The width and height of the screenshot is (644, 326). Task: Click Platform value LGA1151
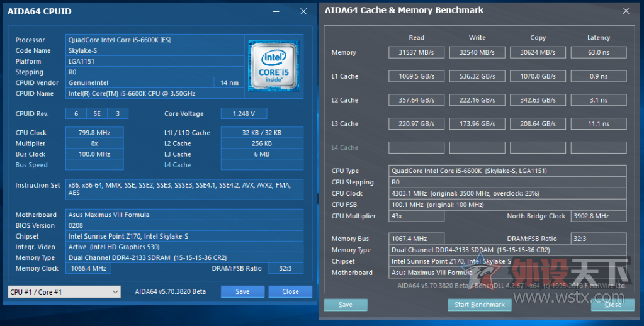pos(155,61)
